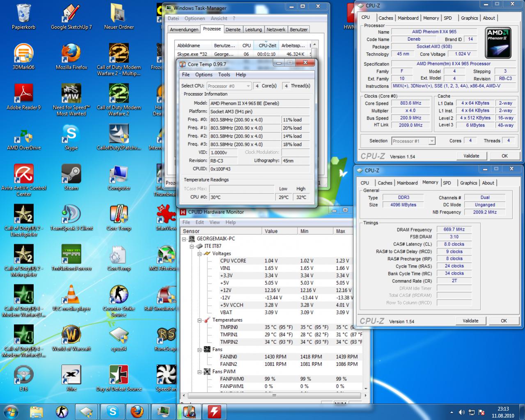Click OK in the CPU-Z Memory window
Image resolution: width=525 pixels, height=420 pixels.
click(504, 321)
